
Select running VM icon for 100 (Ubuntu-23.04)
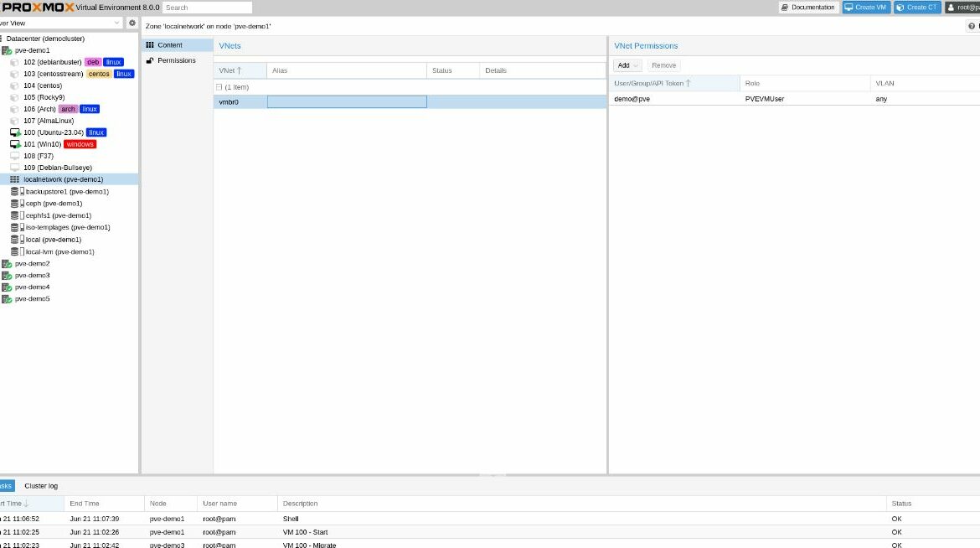(15, 132)
